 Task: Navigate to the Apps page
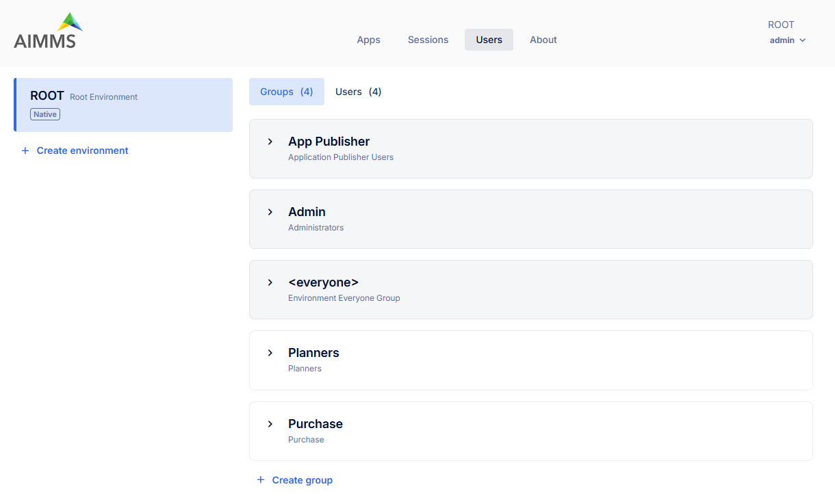[x=368, y=40]
